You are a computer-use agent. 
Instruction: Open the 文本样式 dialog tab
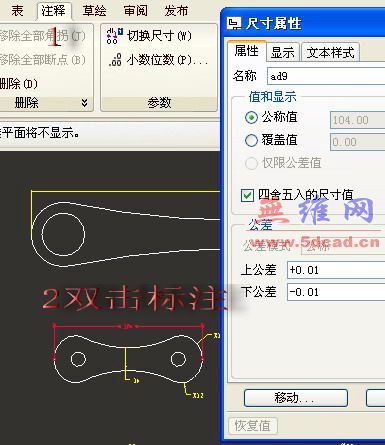click(330, 52)
